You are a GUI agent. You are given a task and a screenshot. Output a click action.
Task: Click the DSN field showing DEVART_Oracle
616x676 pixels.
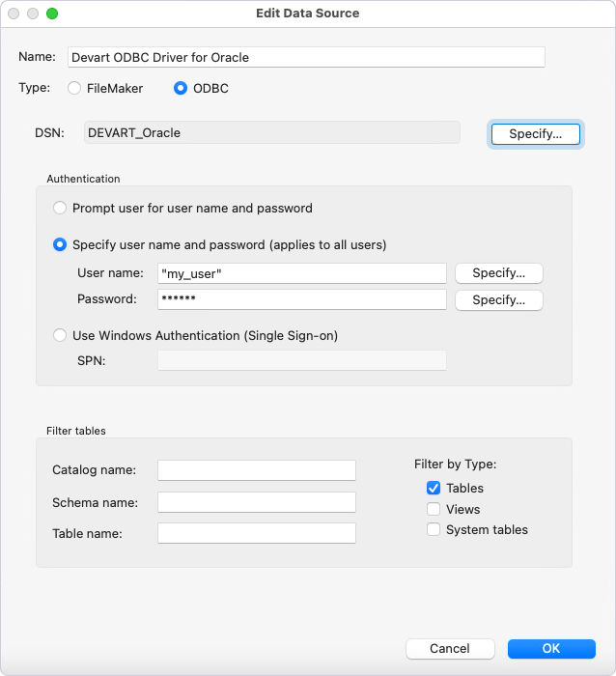pyautogui.click(x=272, y=132)
